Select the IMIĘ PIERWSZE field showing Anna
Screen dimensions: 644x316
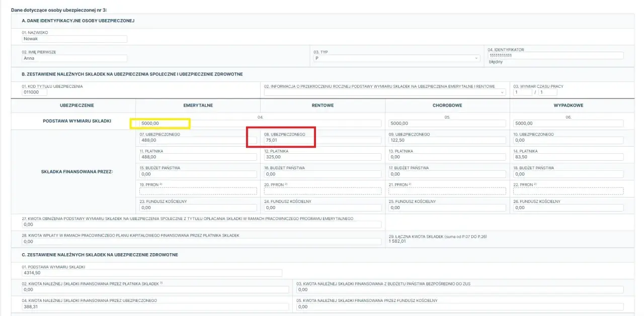(x=74, y=58)
